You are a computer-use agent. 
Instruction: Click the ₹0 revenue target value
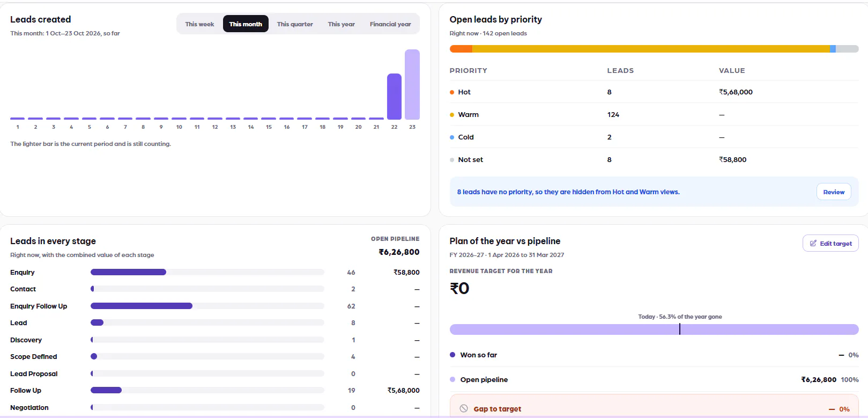[x=459, y=288]
